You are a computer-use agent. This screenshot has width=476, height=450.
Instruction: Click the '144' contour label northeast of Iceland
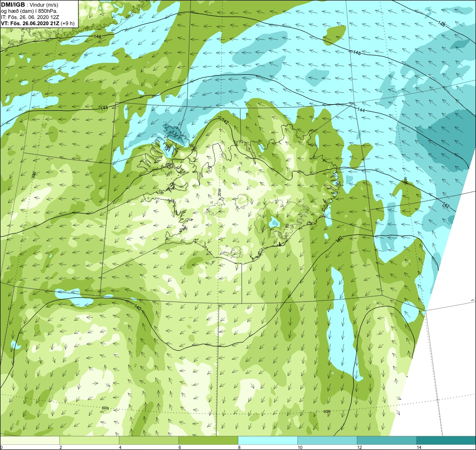(361, 110)
